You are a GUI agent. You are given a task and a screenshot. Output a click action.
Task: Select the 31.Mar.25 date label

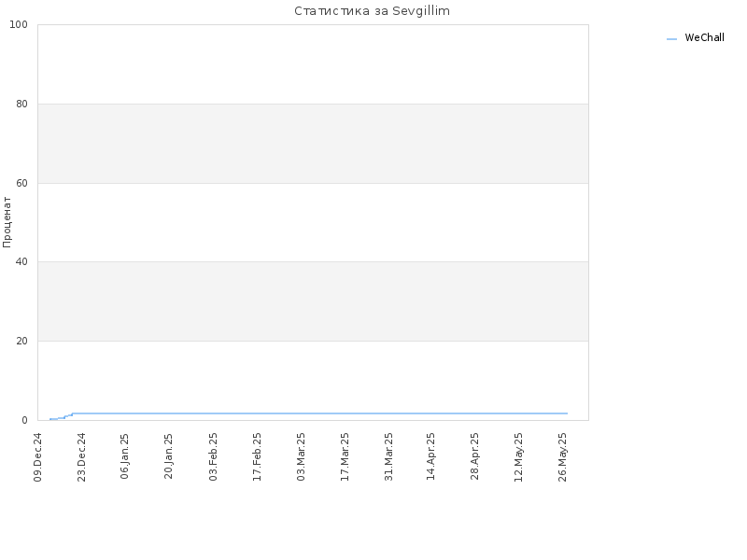pyautogui.click(x=388, y=456)
